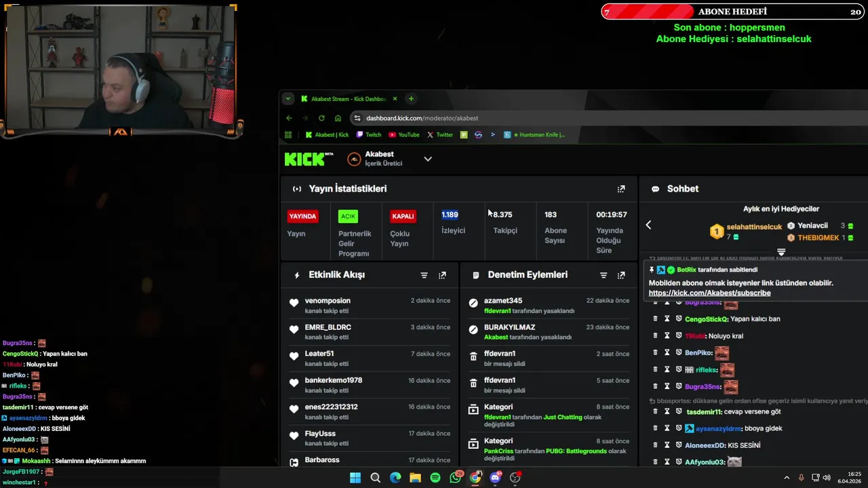Pop out the Denetim Eylemleri panel
Screen dimensions: 868x488
[620, 275]
